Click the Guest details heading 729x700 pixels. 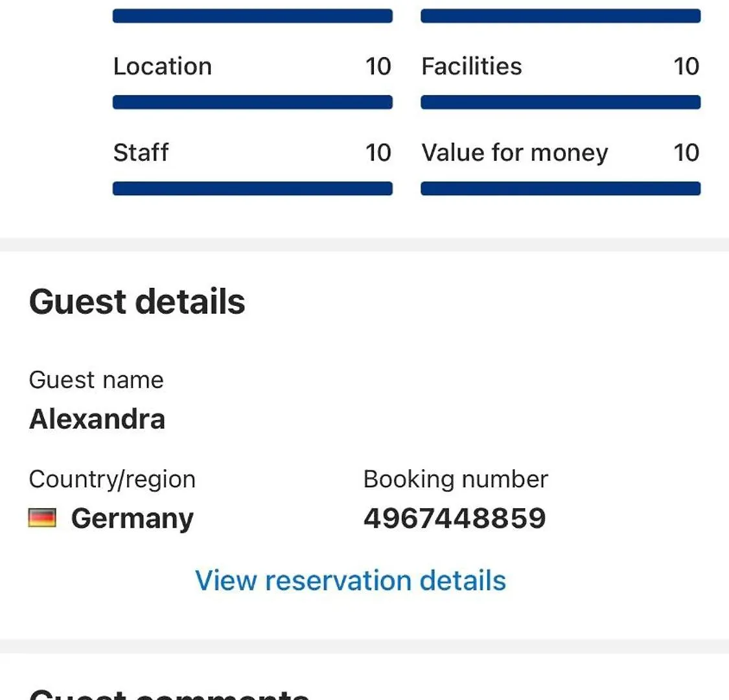[137, 301]
